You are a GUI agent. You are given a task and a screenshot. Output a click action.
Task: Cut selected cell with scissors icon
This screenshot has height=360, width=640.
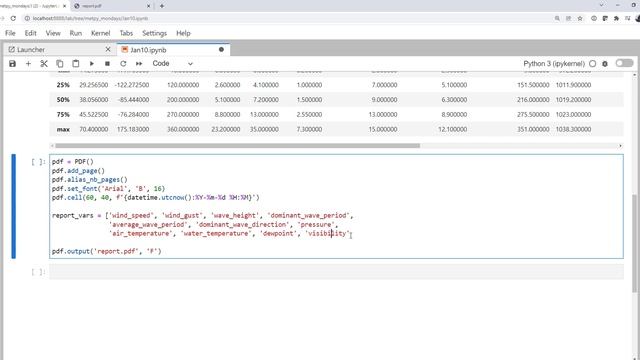click(44, 64)
